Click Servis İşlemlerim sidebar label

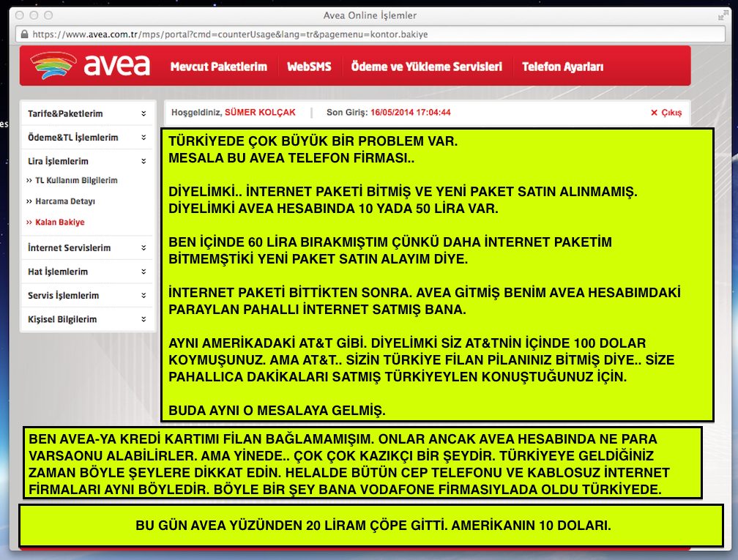pos(63,296)
